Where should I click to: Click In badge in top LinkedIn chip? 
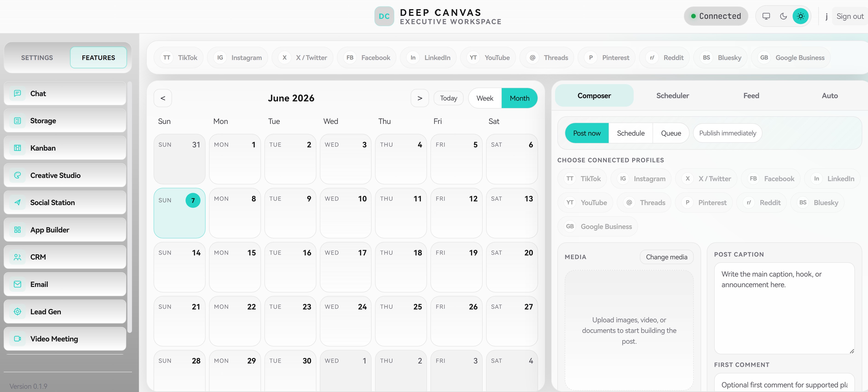coord(413,58)
